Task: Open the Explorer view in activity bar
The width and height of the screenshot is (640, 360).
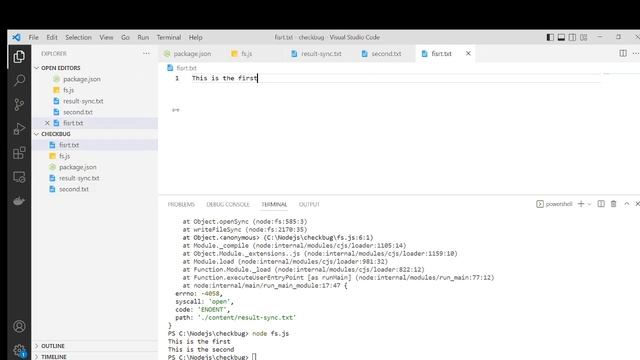Action: [19, 56]
